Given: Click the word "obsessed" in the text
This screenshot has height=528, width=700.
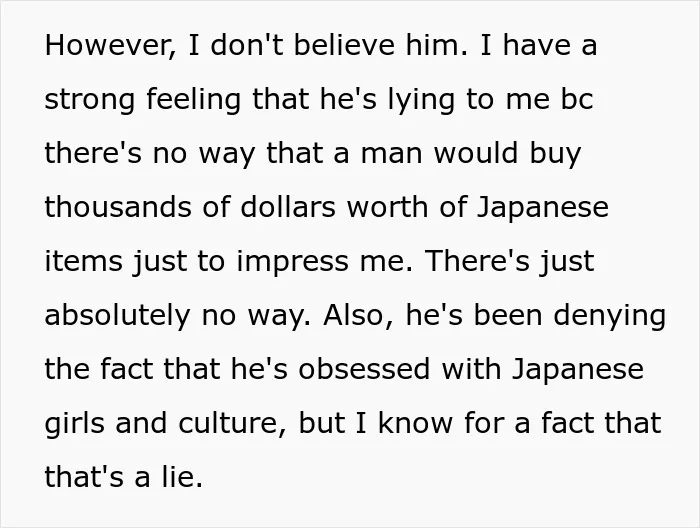Looking at the screenshot, I should [364, 369].
